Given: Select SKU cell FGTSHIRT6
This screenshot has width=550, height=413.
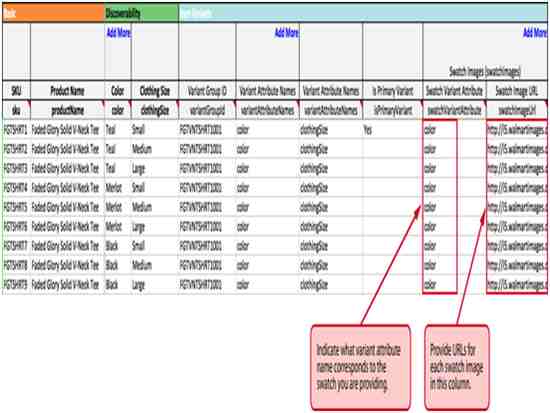Looking at the screenshot, I should click(16, 227).
